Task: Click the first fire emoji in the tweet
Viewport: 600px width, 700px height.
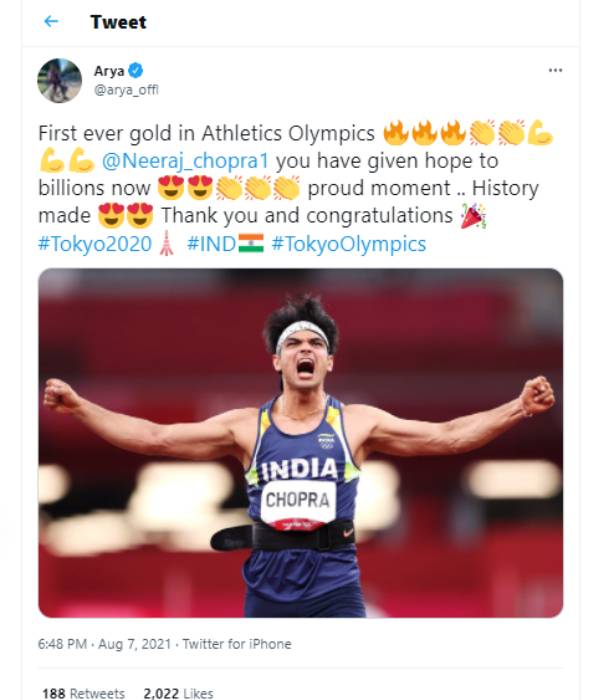Action: pos(396,133)
